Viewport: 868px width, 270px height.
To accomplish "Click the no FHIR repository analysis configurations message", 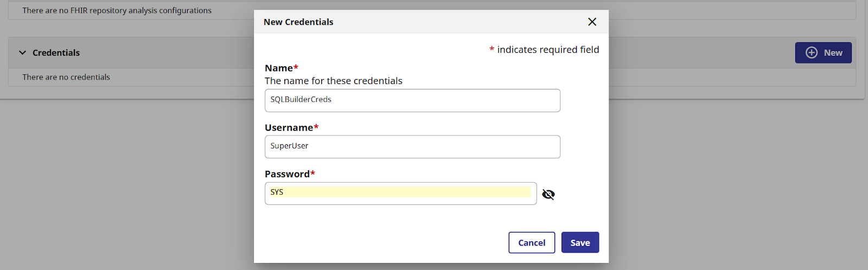I will [x=117, y=10].
